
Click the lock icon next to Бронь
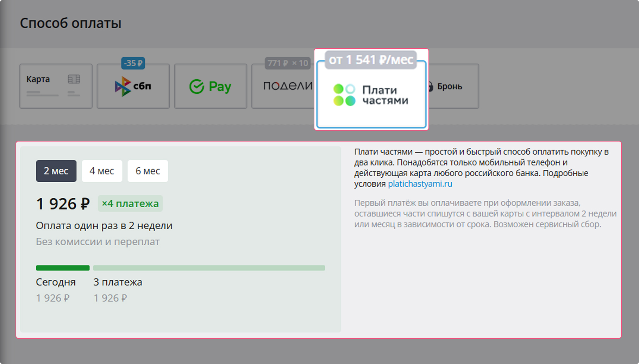pos(430,86)
